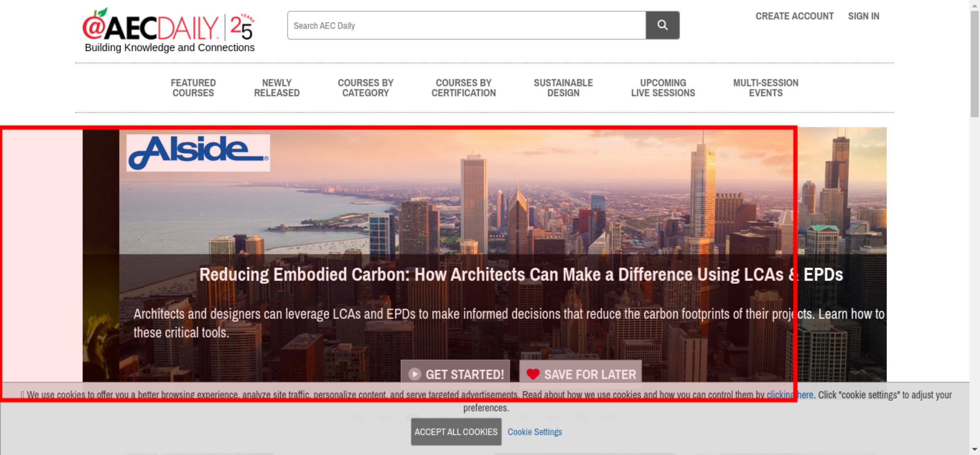This screenshot has height=455, width=980.
Task: Click the Reducing Embodied Carbon course title
Action: point(521,275)
